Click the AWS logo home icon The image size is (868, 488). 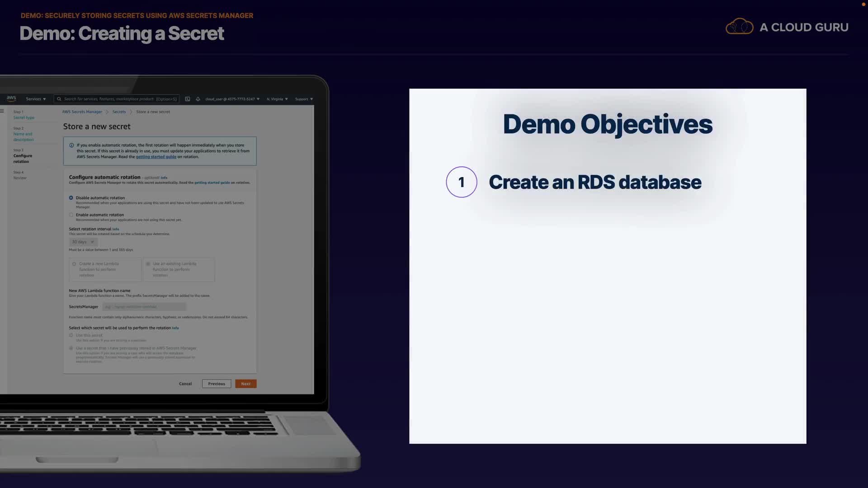pos(11,98)
